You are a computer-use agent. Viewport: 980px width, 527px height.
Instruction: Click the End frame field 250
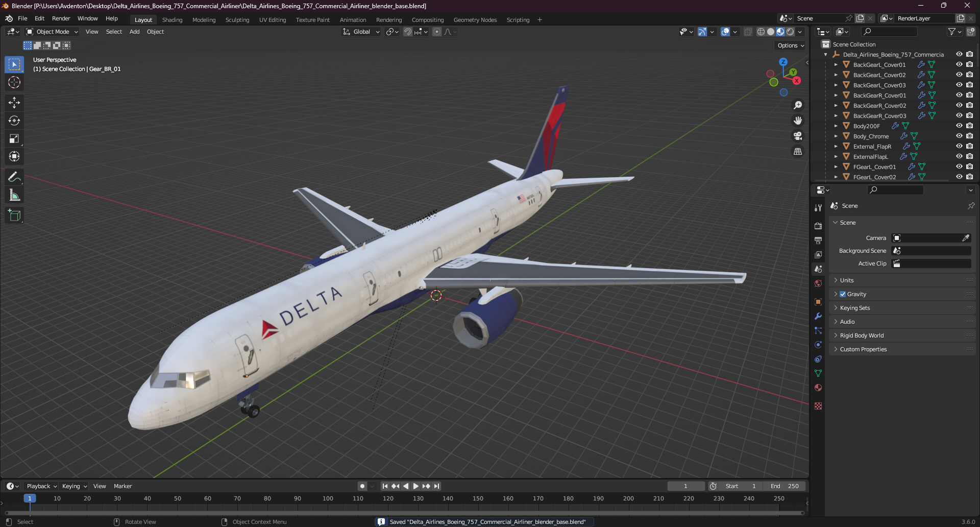(785, 486)
